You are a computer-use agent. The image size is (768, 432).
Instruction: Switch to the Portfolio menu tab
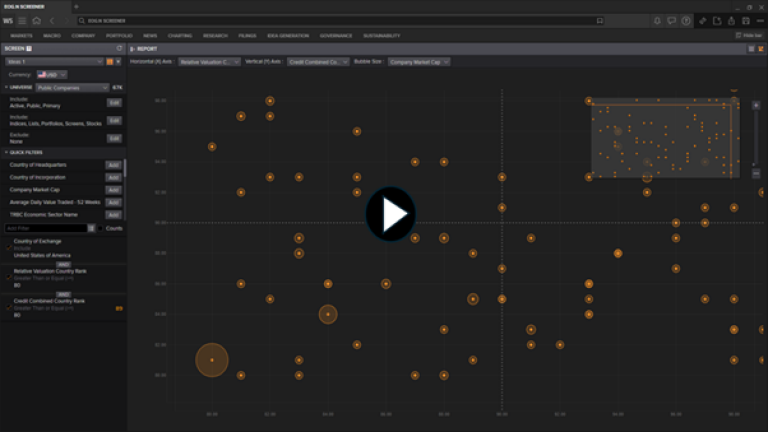tap(119, 35)
